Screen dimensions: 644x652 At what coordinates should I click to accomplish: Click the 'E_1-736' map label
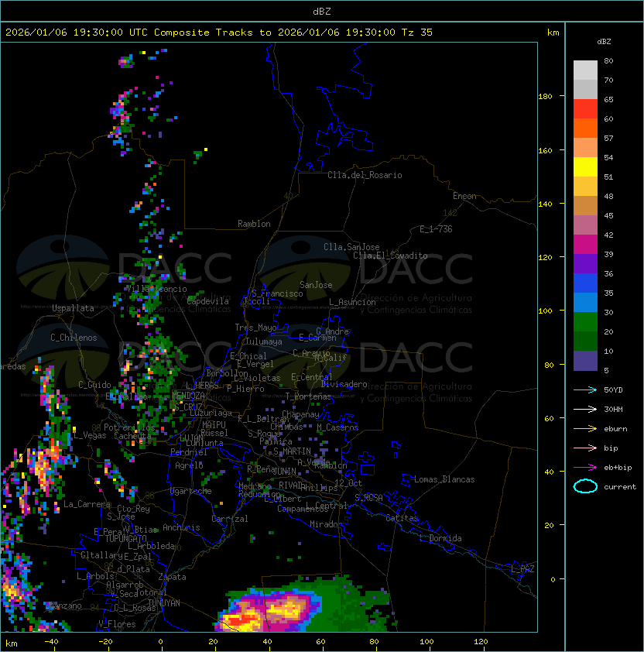[436, 229]
